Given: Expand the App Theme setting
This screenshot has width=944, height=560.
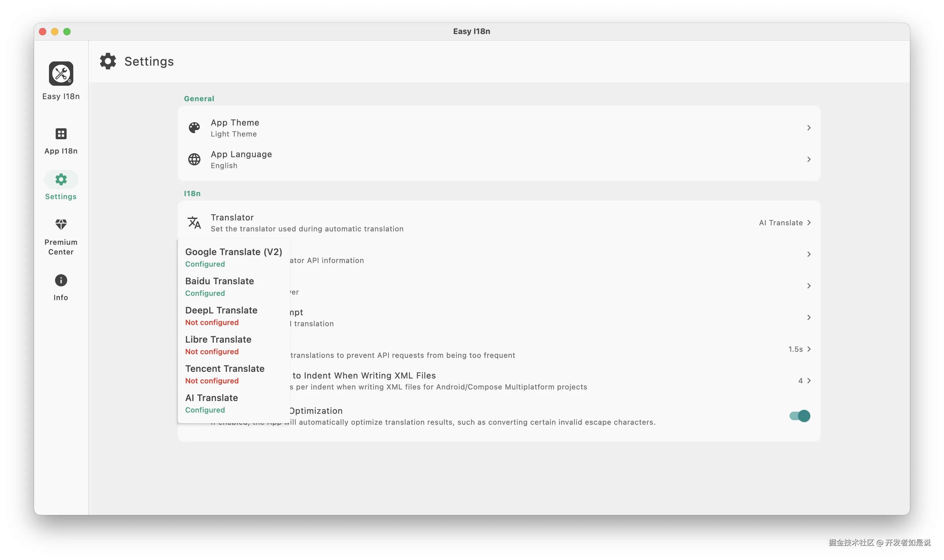Looking at the screenshot, I should pos(809,128).
